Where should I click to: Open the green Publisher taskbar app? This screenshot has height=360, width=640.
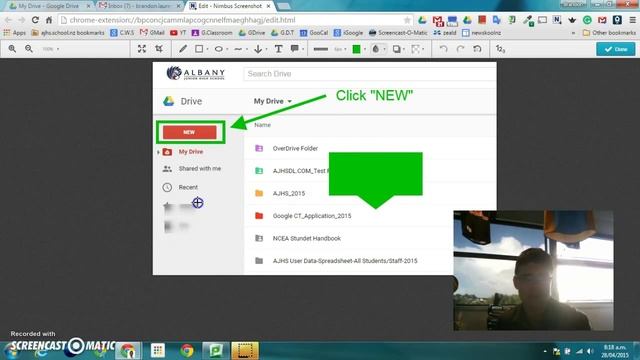(216, 350)
